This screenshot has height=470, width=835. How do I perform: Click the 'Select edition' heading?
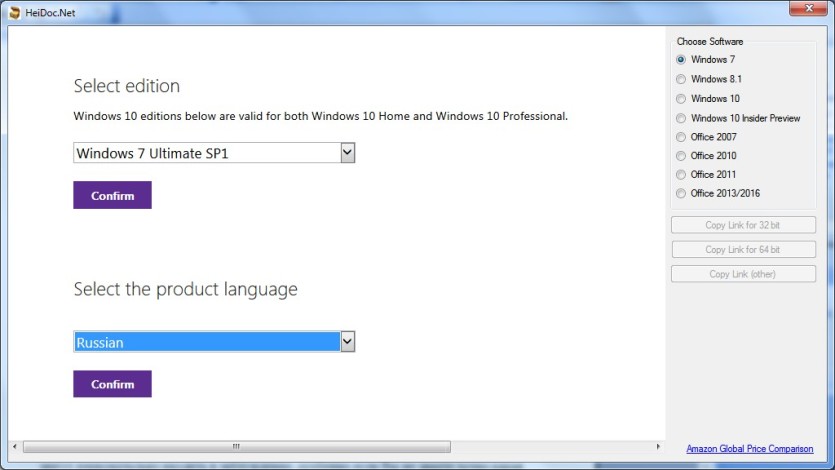pos(127,86)
